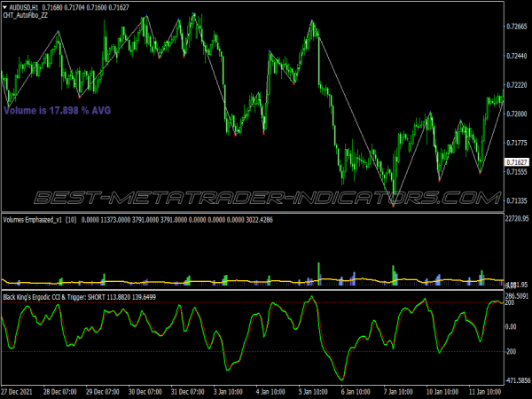The height and width of the screenshot is (399, 532).
Task: Click the -471.5856 oscillator scale value
Action: (x=518, y=380)
